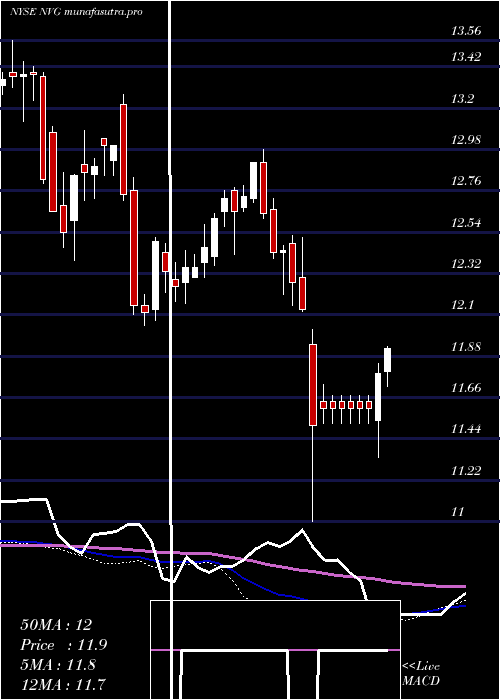The height and width of the screenshot is (700, 500).
Task: Click the 12.1 price axis label
Action: [x=462, y=304]
